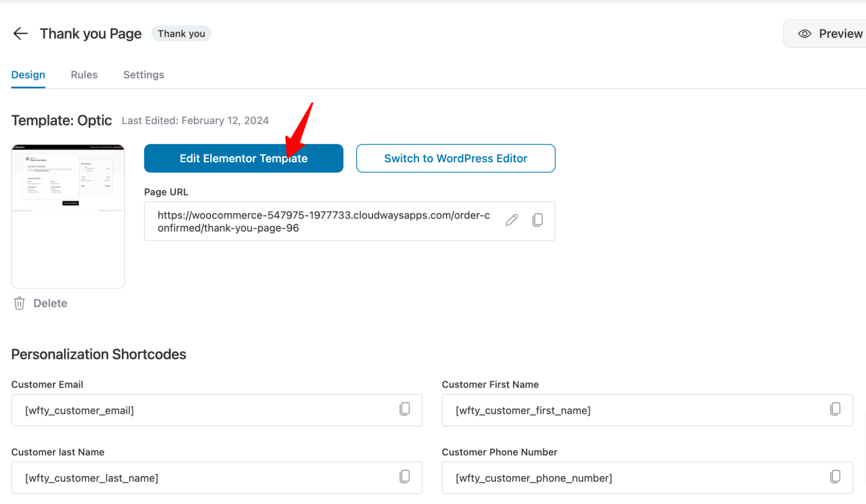Click the eye icon on the Preview button
This screenshot has height=504, width=866.
pos(804,33)
